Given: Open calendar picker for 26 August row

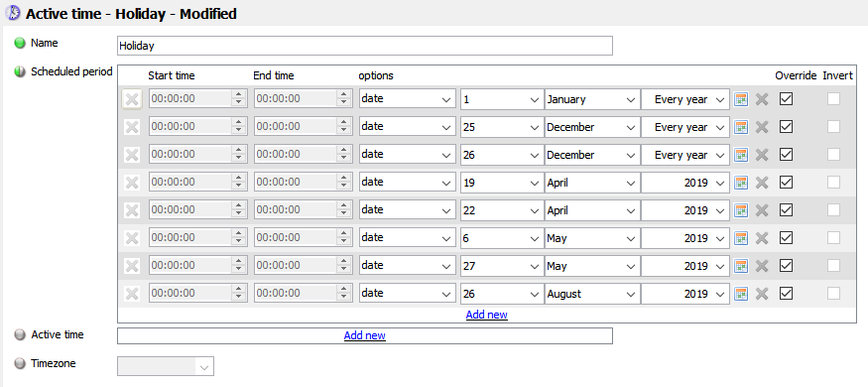Looking at the screenshot, I should click(741, 294).
